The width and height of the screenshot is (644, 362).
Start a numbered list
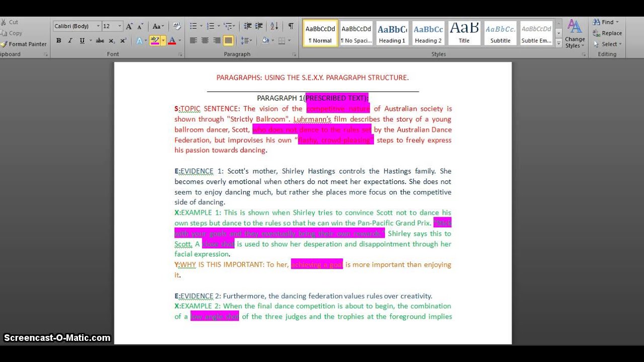pyautogui.click(x=210, y=26)
